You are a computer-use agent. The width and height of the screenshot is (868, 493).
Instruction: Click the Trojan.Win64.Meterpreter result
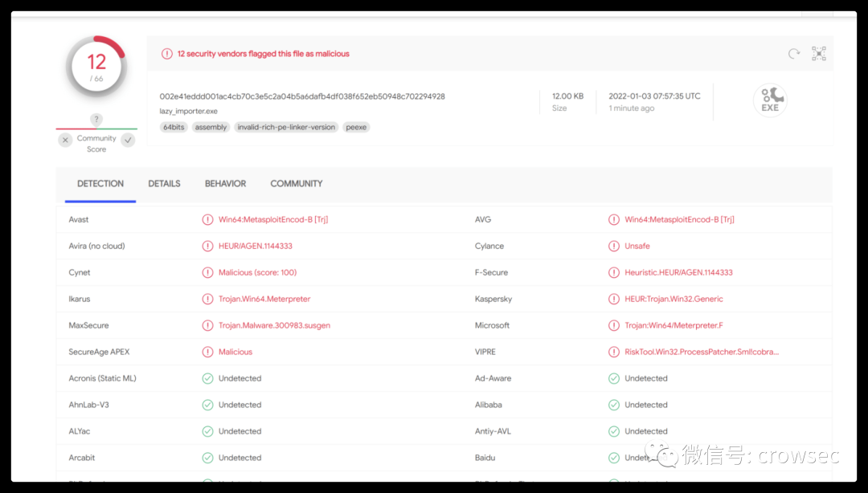(264, 299)
